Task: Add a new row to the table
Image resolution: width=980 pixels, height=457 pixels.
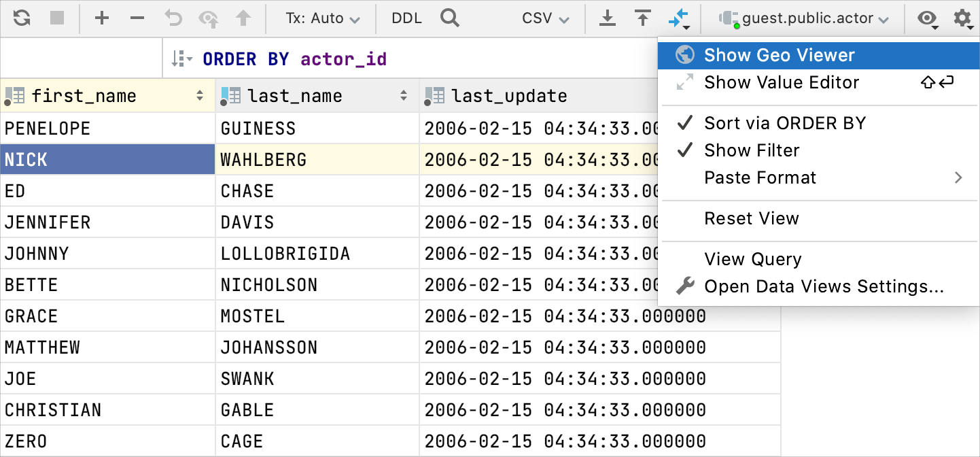Action: (102, 18)
